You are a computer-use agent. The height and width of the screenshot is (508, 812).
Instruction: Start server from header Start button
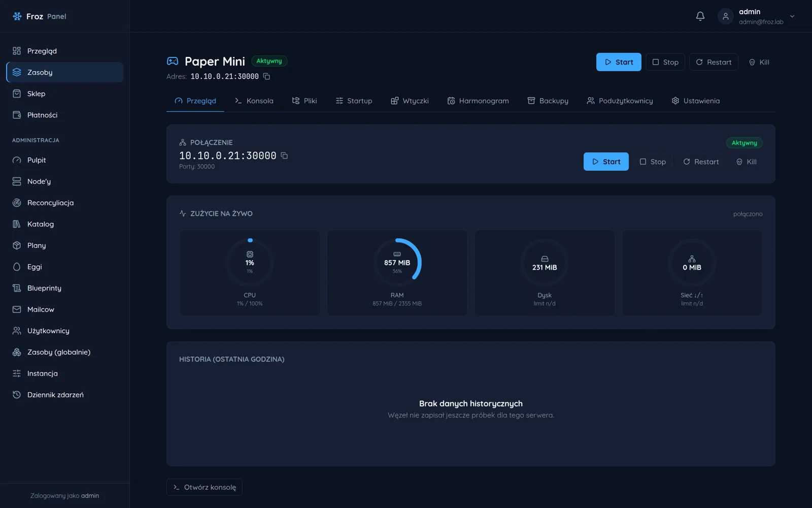click(x=619, y=62)
